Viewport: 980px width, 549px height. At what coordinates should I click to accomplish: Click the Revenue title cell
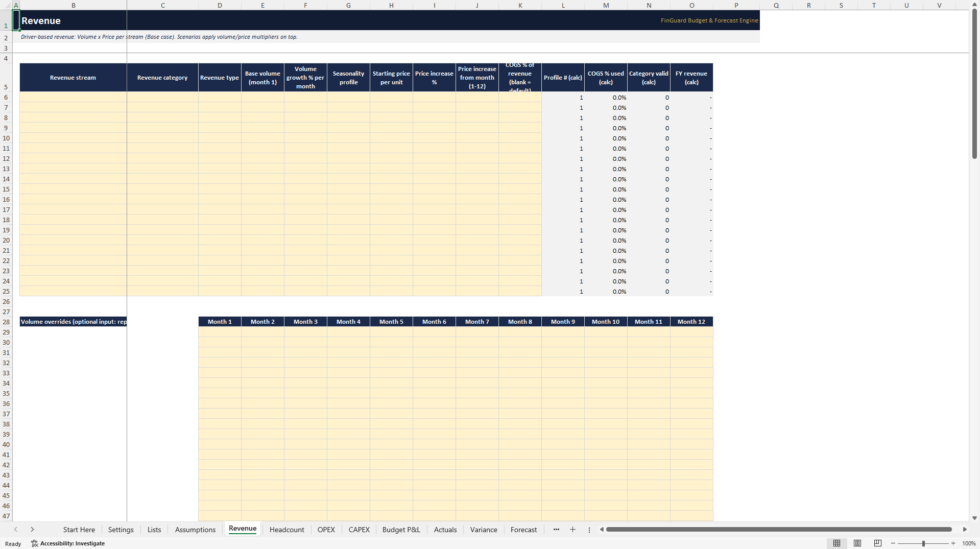point(73,20)
